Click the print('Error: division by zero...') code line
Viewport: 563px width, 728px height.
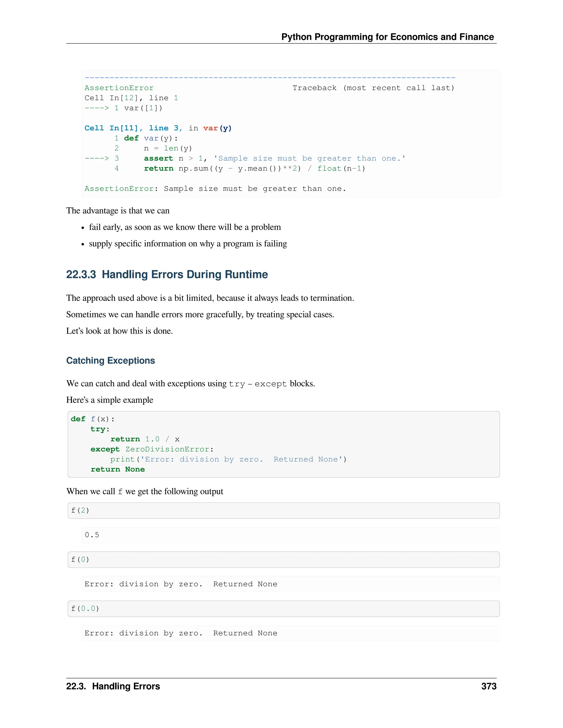[228, 459]
